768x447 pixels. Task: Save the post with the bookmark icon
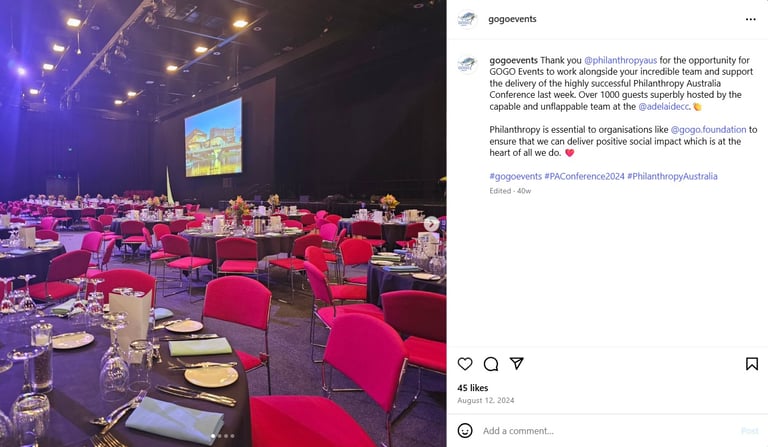click(752, 364)
